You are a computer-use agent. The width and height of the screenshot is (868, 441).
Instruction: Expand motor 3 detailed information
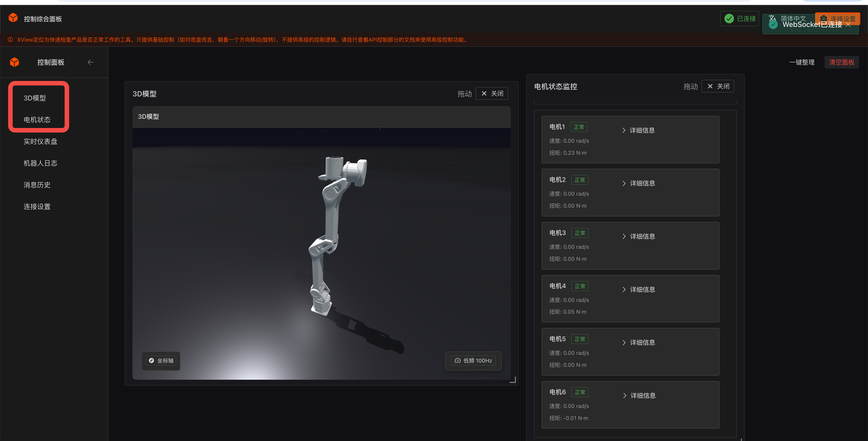pos(639,237)
